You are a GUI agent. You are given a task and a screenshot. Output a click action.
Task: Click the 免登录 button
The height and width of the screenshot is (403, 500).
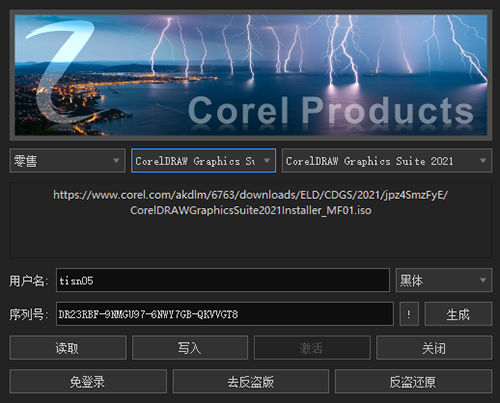[x=88, y=381]
